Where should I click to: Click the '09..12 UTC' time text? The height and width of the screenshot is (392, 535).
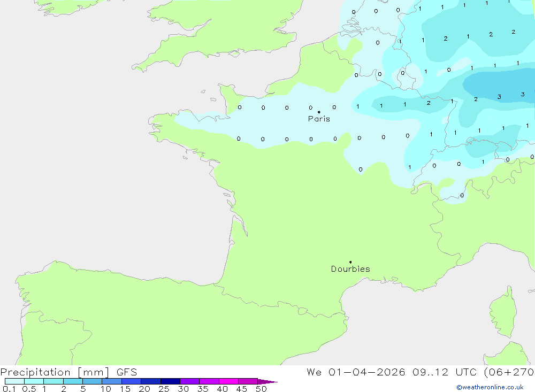445,372
